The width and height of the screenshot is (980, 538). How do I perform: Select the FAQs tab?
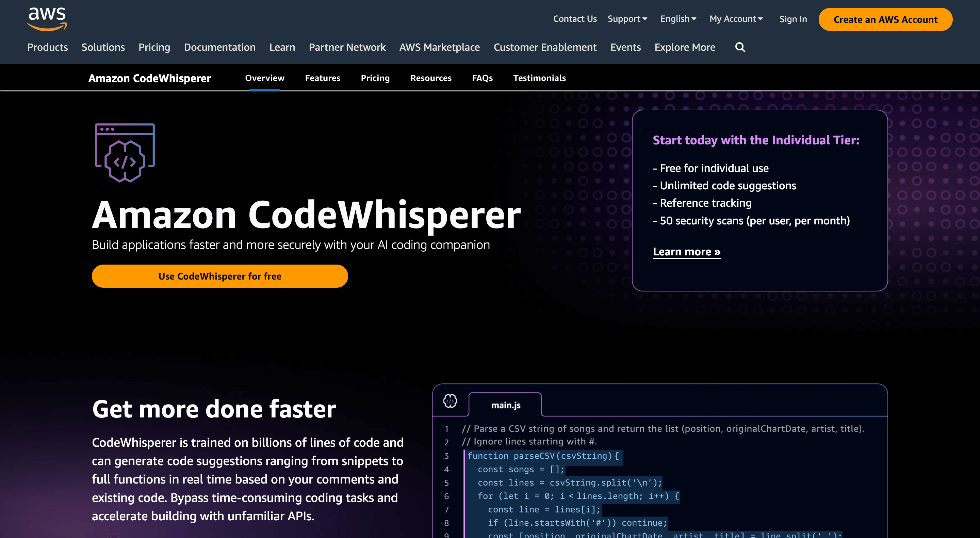[x=483, y=78]
